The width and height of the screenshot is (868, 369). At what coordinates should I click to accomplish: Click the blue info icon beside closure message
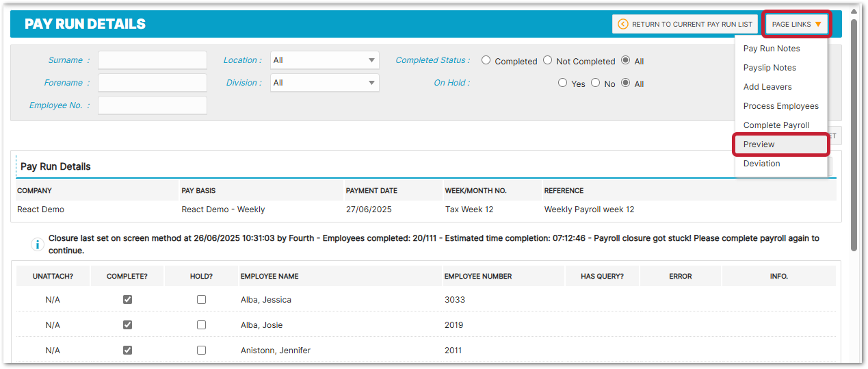tap(38, 244)
